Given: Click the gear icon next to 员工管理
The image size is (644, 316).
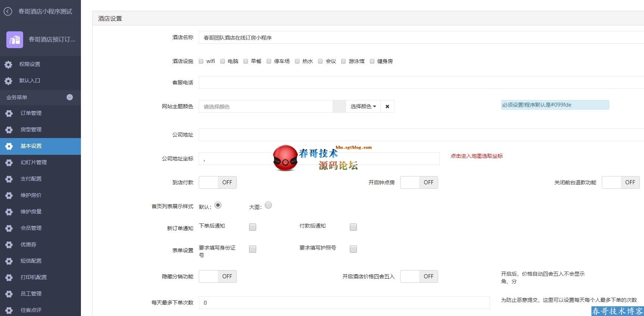Looking at the screenshot, I should [x=9, y=294].
